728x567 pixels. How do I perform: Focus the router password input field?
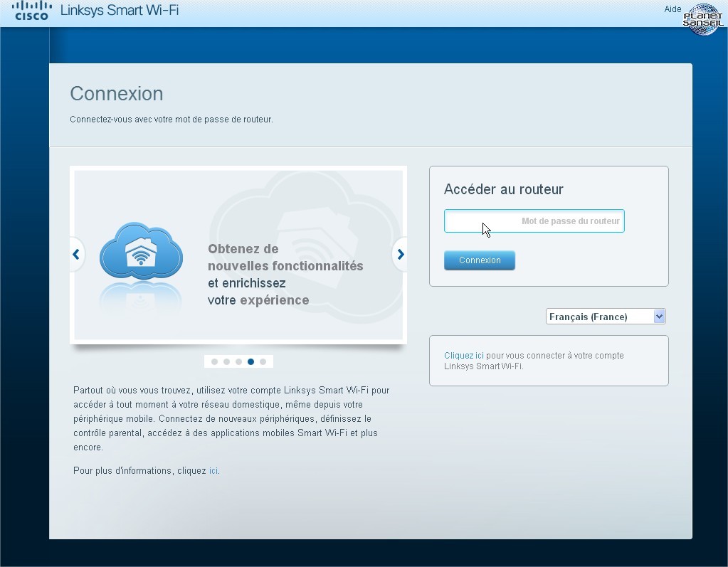click(534, 221)
